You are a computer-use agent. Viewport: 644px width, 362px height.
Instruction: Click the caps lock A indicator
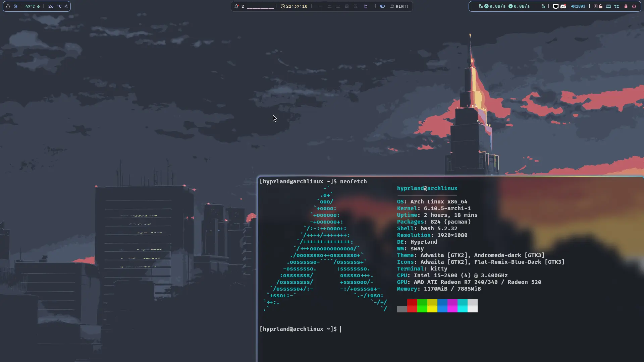click(x=596, y=6)
